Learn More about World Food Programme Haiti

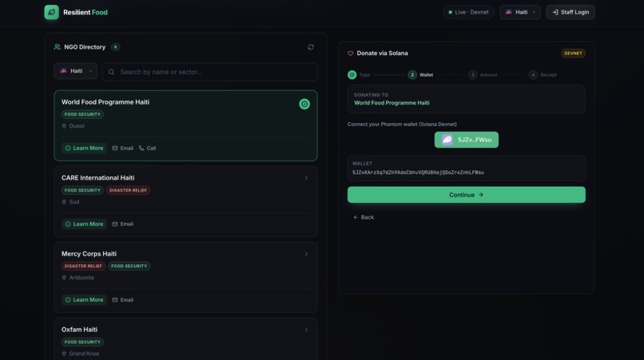click(84, 148)
